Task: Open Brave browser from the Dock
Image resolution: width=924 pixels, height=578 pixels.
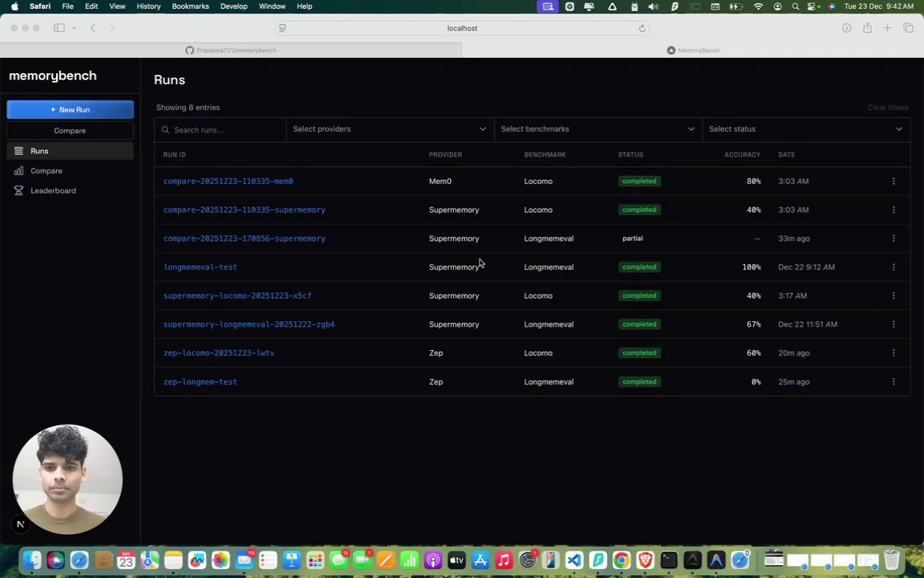Action: pyautogui.click(x=645, y=560)
